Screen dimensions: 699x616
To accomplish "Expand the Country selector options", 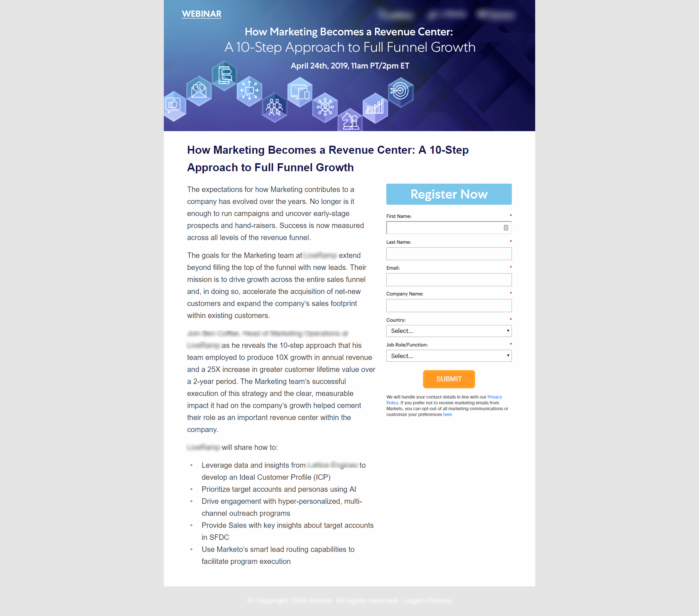I will pyautogui.click(x=449, y=331).
